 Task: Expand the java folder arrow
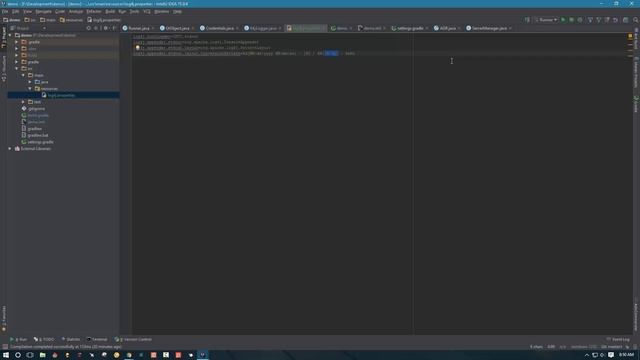tap(30, 82)
